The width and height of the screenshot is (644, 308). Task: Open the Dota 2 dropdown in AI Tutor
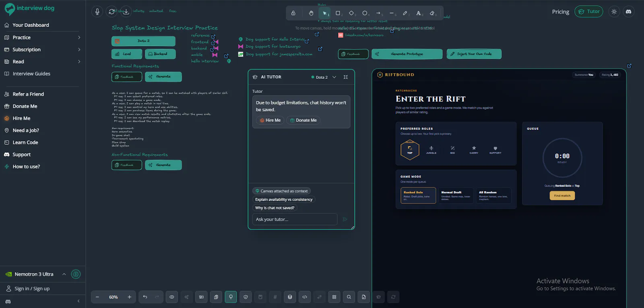pyautogui.click(x=324, y=77)
